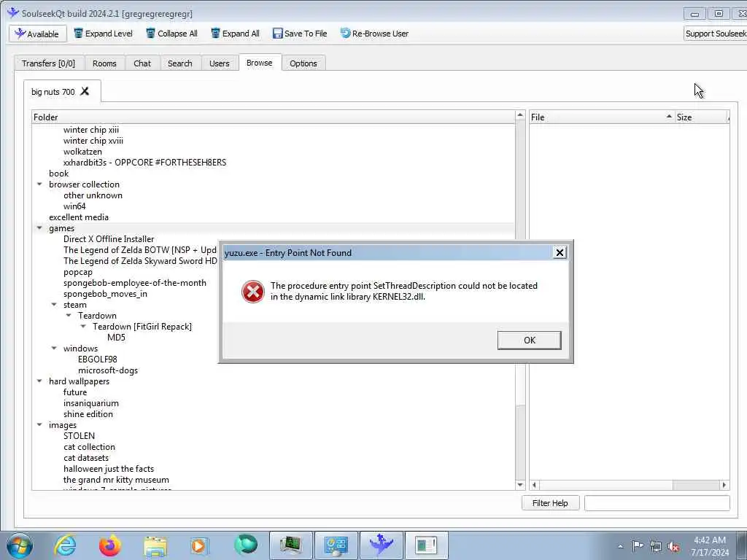The image size is (747, 560).
Task: Collapse the Teardown folder arrow
Action: click(x=69, y=316)
